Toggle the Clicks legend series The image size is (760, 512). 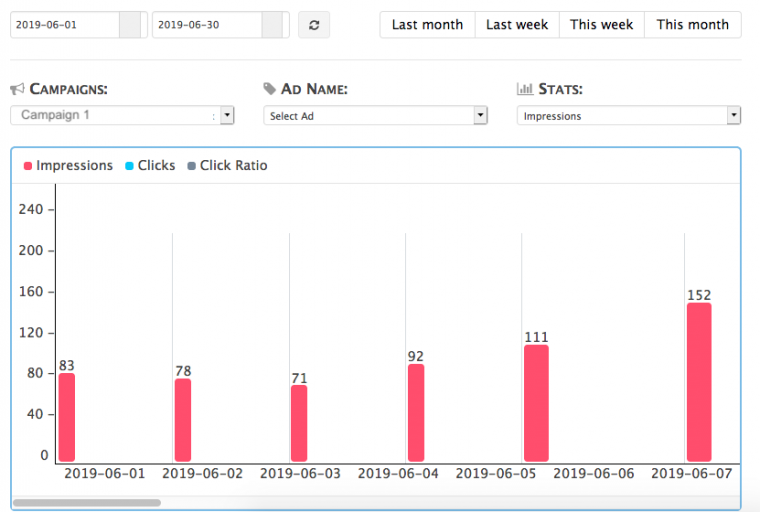tap(150, 166)
